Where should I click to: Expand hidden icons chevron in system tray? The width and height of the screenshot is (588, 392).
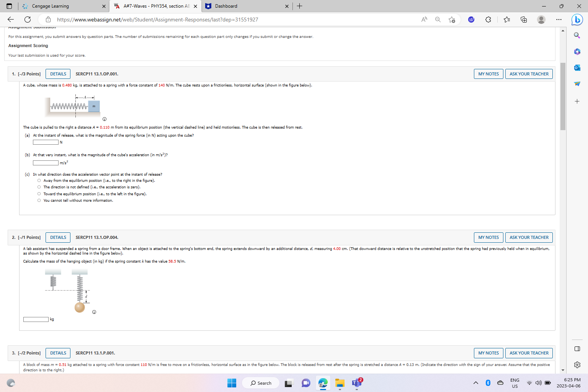coord(475,382)
